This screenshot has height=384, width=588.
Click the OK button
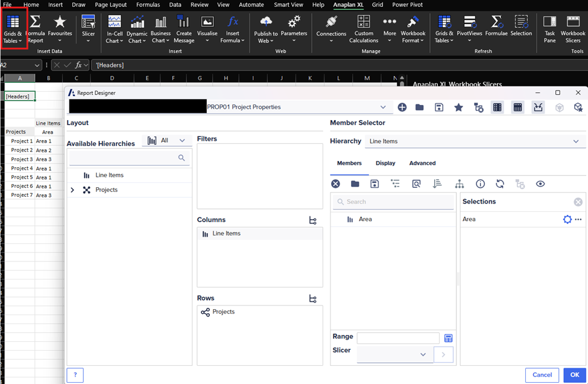(574, 375)
